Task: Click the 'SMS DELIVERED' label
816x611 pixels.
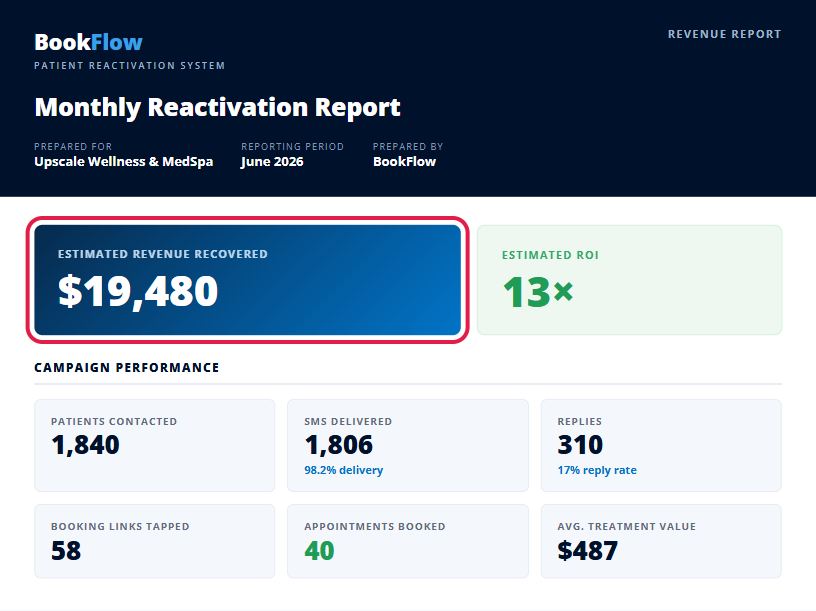Action: coord(348,422)
